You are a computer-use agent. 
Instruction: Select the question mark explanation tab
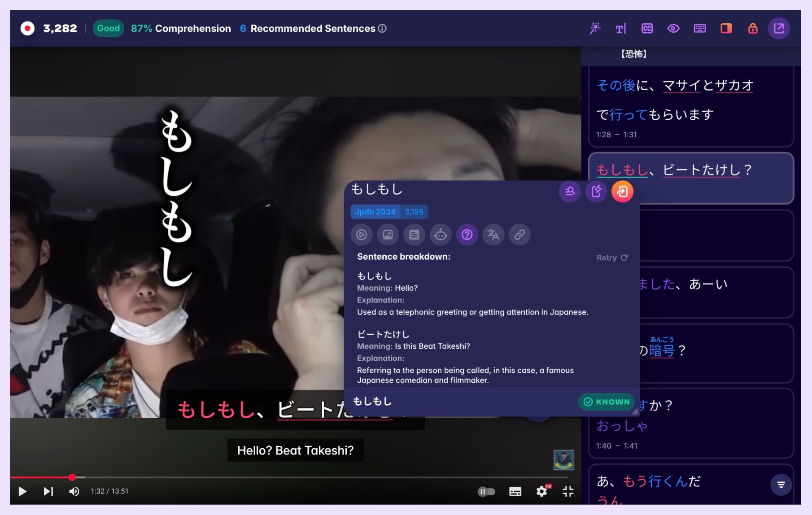(467, 235)
